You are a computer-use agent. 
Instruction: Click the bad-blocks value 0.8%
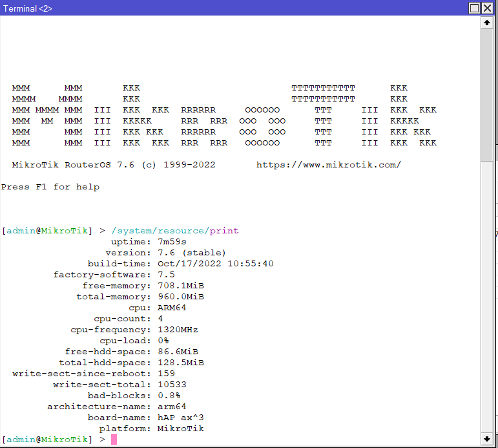click(x=169, y=395)
